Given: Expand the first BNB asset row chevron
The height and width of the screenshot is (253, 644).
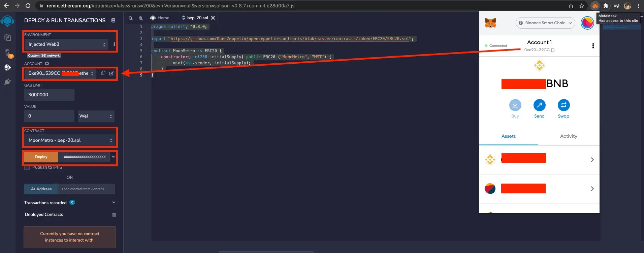Looking at the screenshot, I should point(592,160).
